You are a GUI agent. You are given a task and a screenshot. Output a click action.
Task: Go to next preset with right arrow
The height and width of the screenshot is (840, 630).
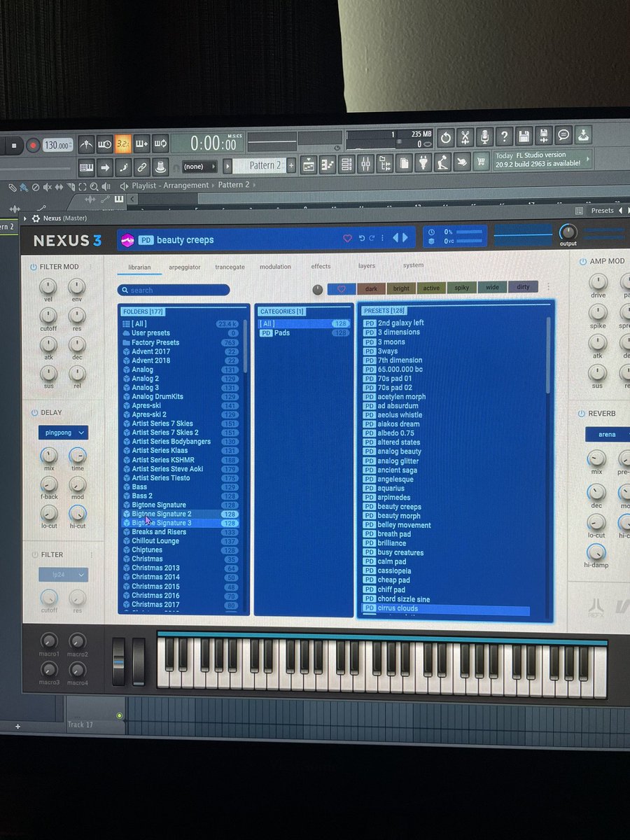(405, 238)
